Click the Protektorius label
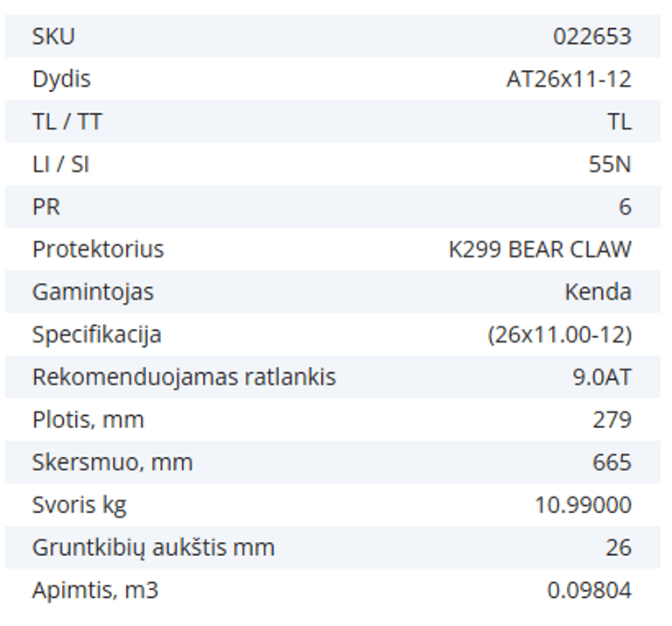672x626 pixels. pyautogui.click(x=98, y=250)
